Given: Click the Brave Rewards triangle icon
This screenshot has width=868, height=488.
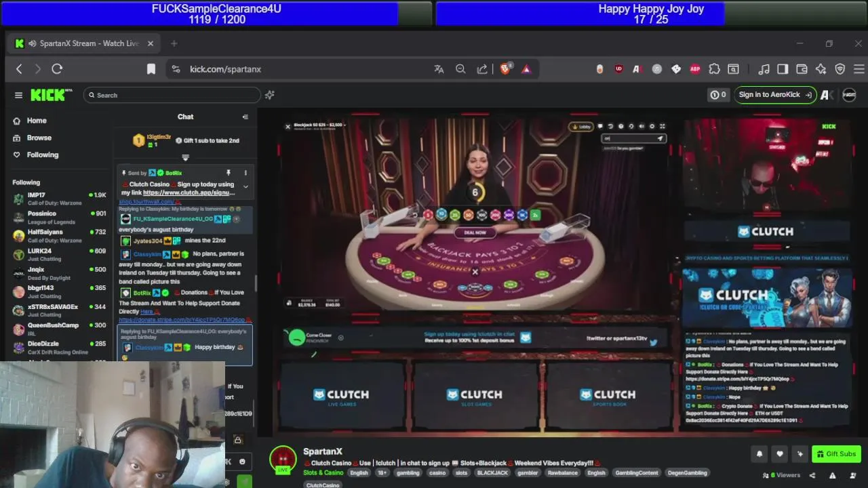Looking at the screenshot, I should click(526, 68).
